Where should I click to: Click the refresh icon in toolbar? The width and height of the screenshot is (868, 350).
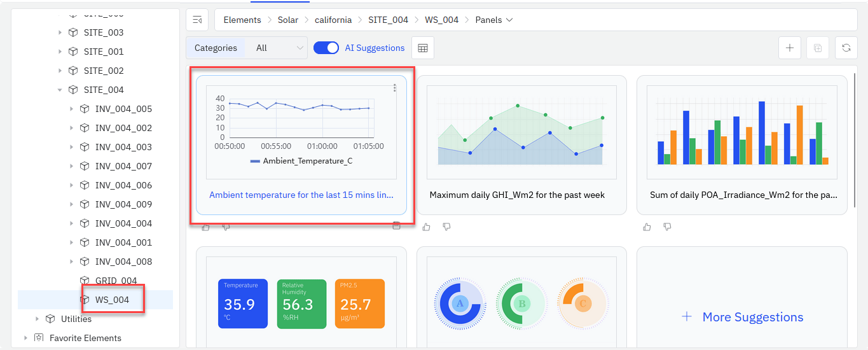(x=846, y=48)
